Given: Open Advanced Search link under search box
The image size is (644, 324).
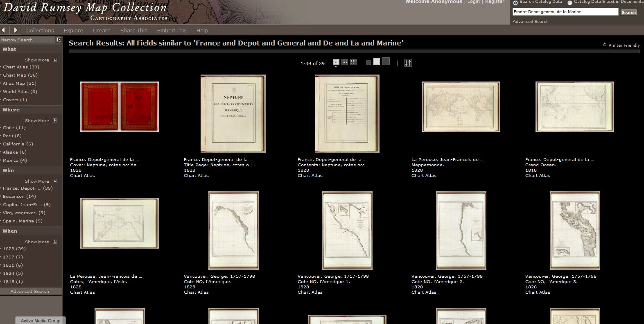Looking at the screenshot, I should tap(530, 21).
